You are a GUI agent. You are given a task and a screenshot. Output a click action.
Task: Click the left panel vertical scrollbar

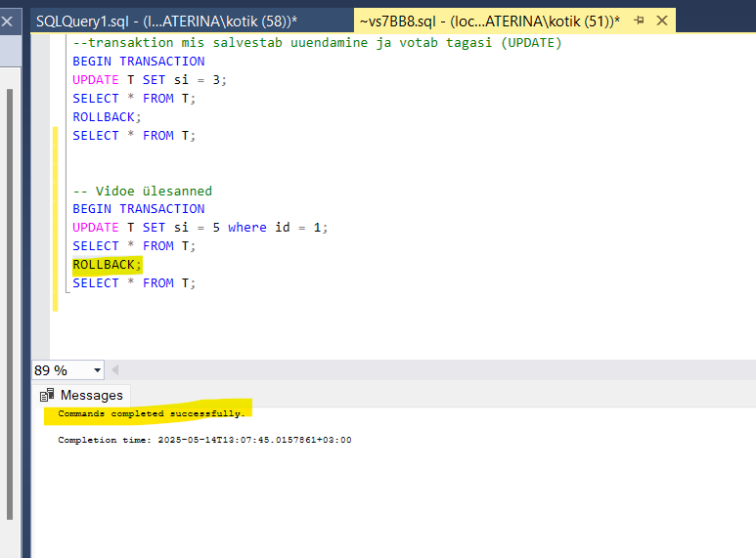[10, 304]
